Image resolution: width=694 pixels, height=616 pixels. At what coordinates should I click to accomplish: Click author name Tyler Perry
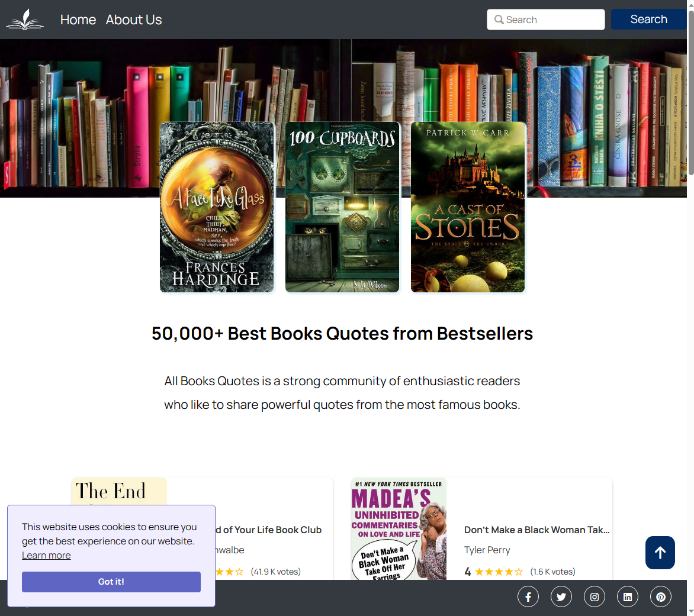coord(487,550)
